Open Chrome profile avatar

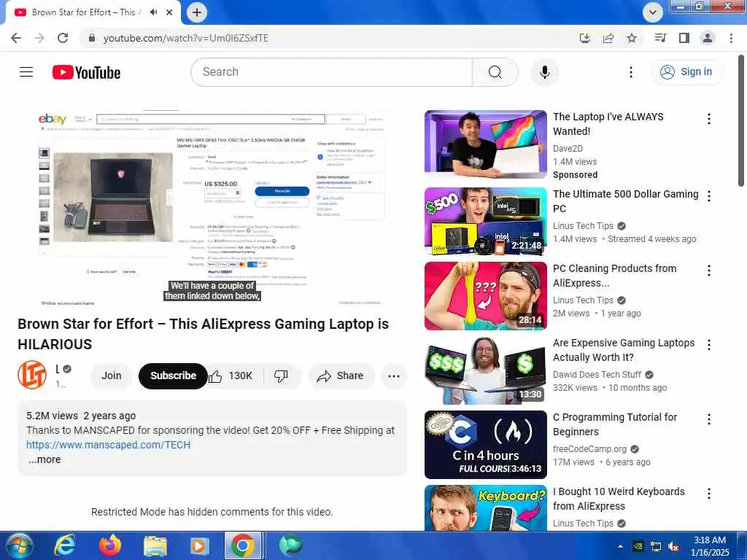[x=708, y=38]
